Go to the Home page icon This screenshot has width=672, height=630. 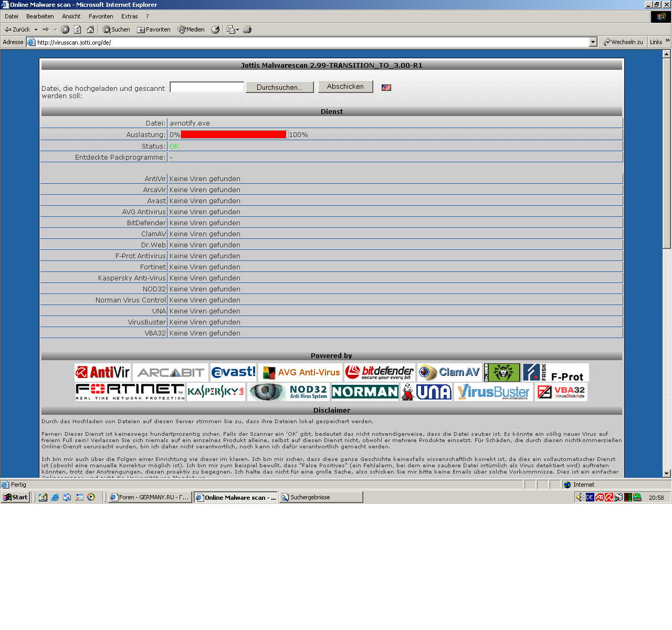(90, 29)
